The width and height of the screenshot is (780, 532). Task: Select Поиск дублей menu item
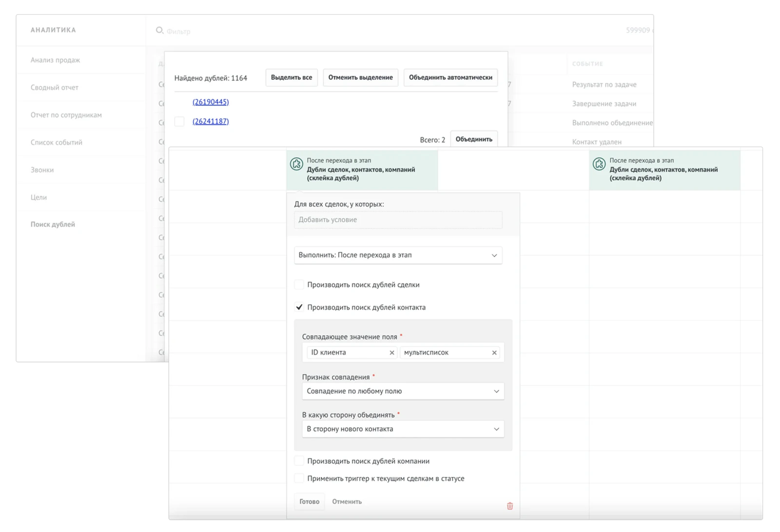point(53,225)
